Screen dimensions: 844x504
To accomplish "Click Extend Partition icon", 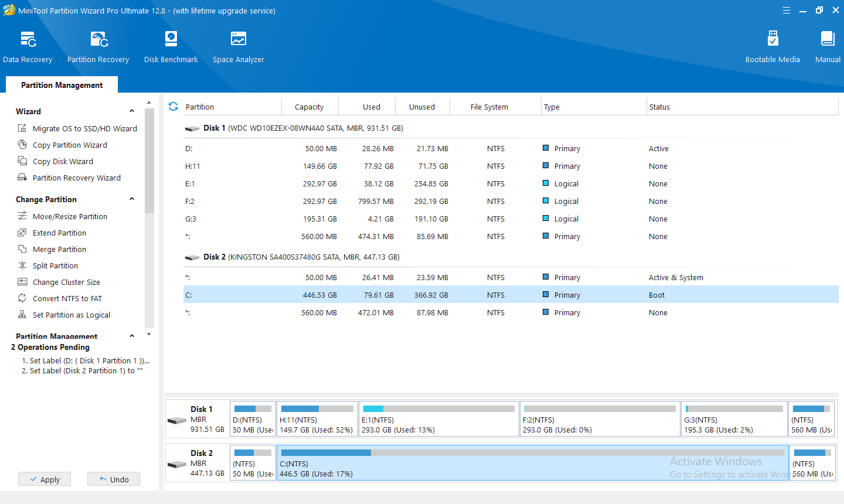I will [22, 233].
